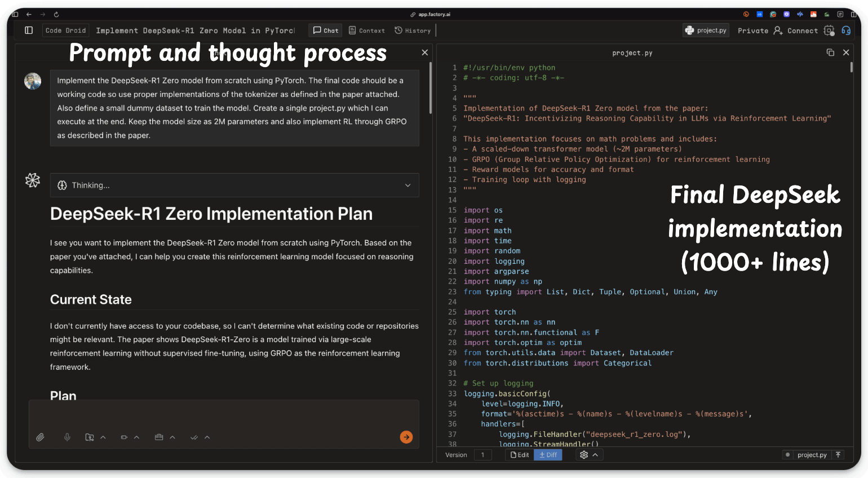This screenshot has height=478, width=868.
Task: Open editor settings gear icon
Action: pos(584,455)
